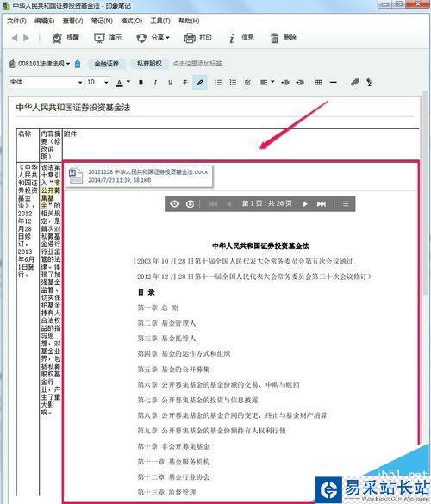431x504 pixels.
Task: Insert a checkbox to-do item
Action: (x=247, y=83)
